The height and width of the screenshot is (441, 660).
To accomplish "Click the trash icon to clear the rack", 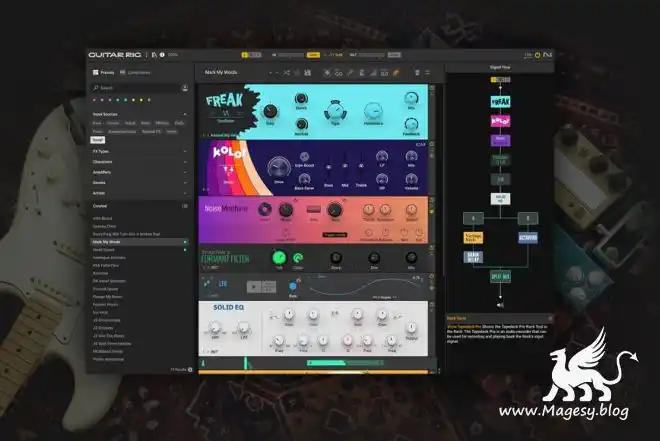I will [x=417, y=73].
